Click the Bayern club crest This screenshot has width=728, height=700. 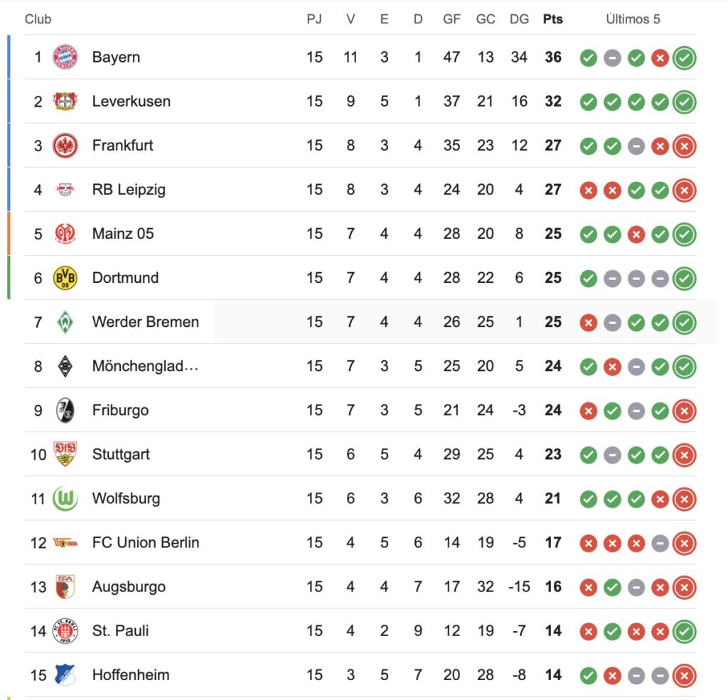pos(65,57)
